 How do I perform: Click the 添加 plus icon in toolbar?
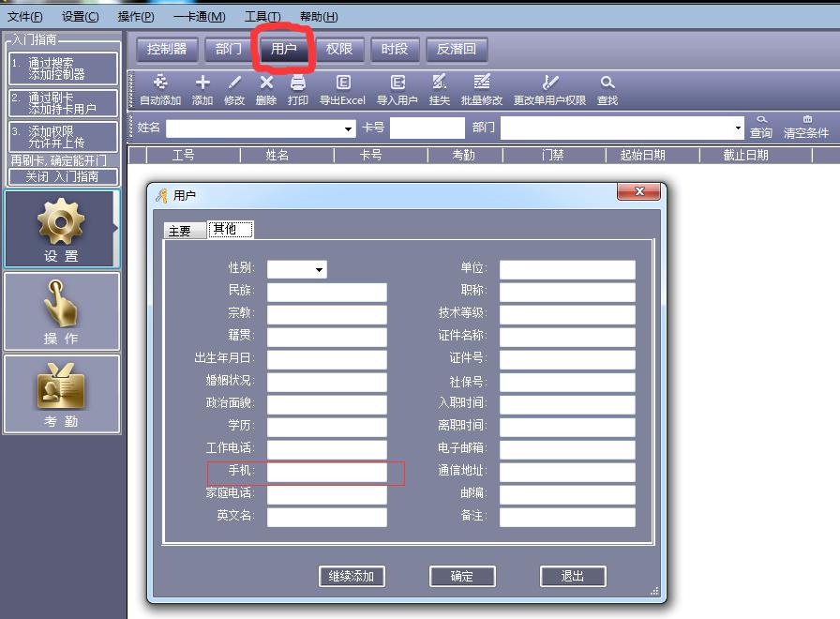(202, 83)
